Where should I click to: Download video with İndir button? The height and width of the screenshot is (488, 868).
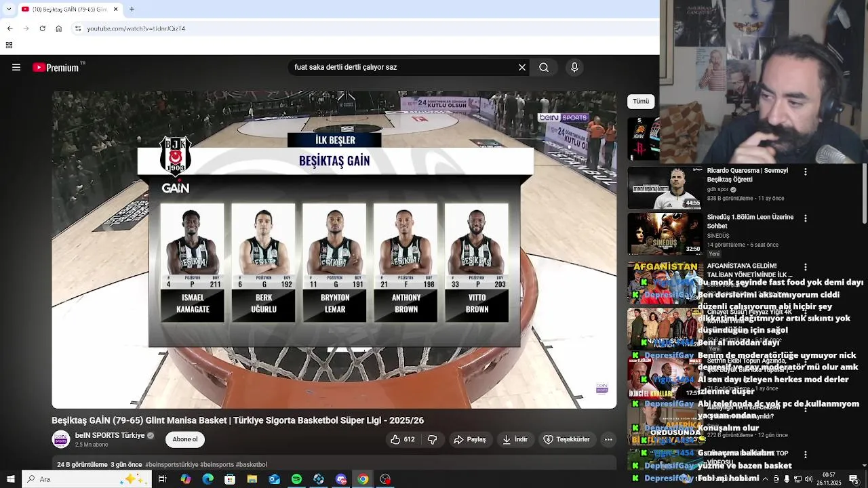click(x=514, y=439)
